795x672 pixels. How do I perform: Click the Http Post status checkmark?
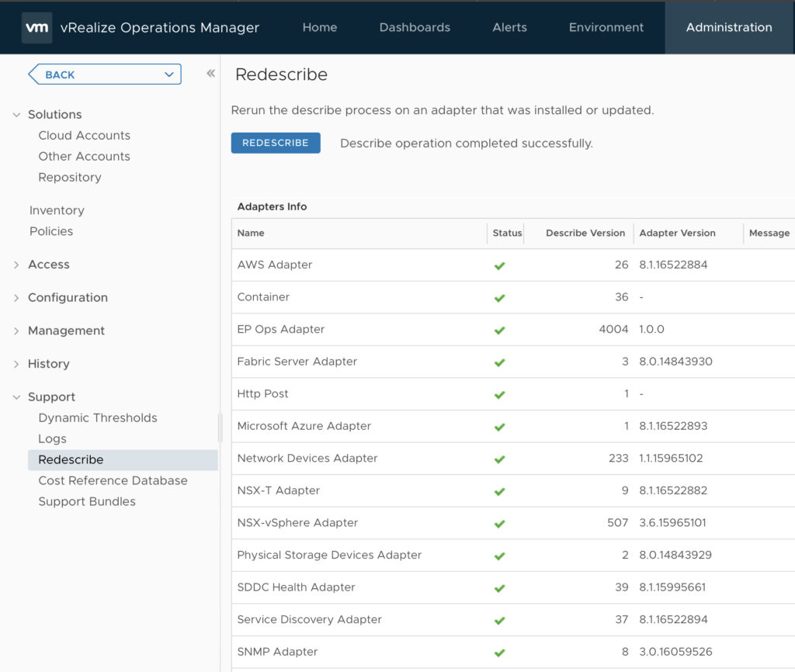click(499, 395)
